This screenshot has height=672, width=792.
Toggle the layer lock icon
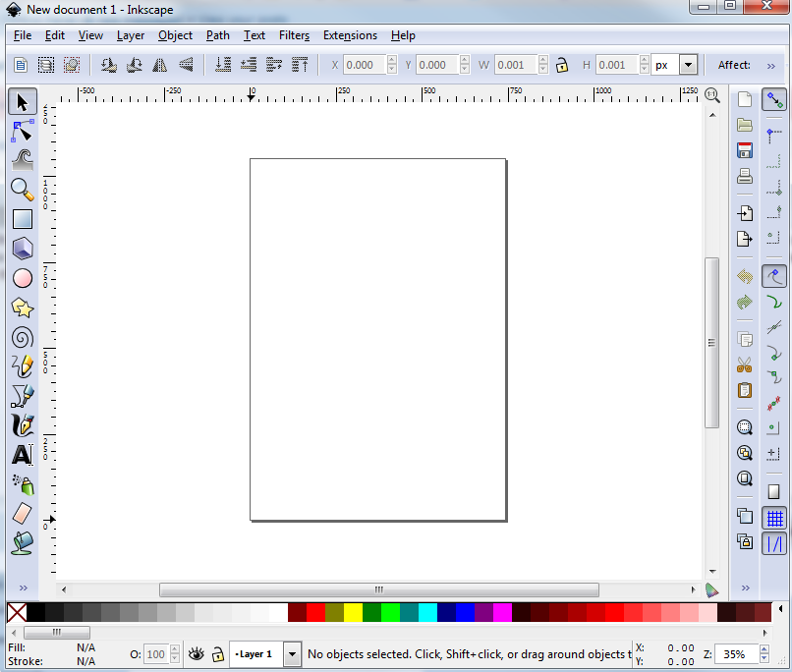click(217, 653)
